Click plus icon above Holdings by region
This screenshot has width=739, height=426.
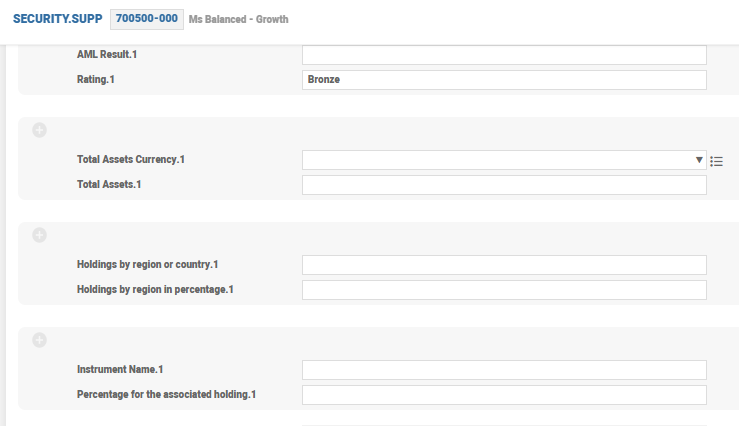click(40, 235)
